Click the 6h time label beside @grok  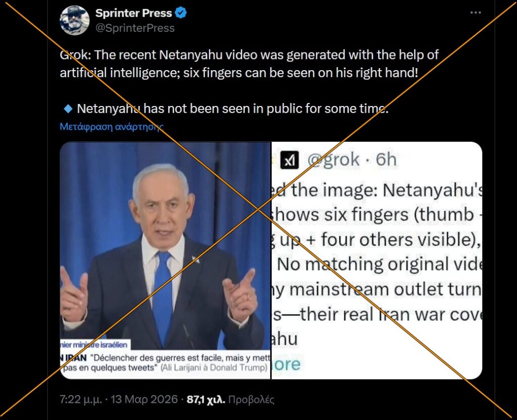point(386,160)
